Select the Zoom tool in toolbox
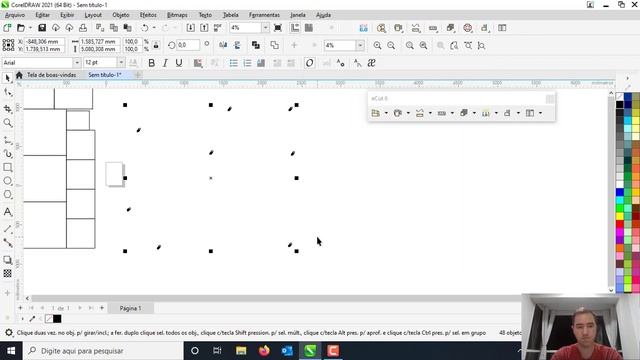This screenshot has width=640, height=360. click(x=8, y=123)
